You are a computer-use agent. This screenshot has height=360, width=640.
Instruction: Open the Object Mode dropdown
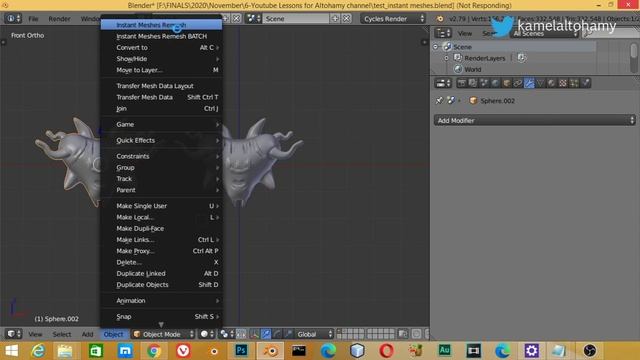(163, 334)
